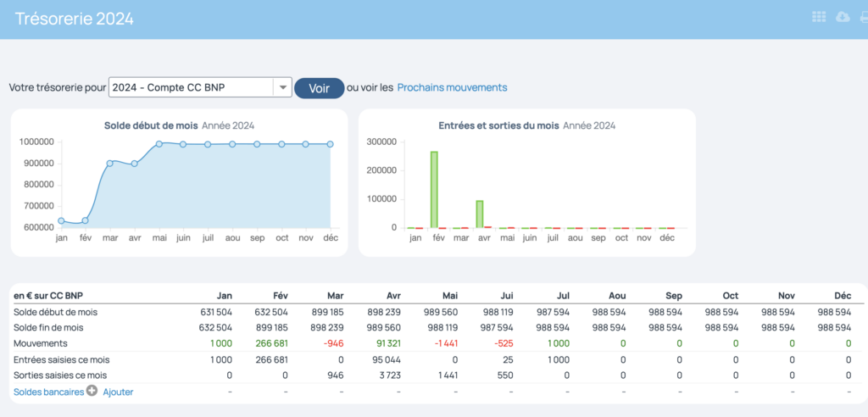The image size is (868, 417).
Task: Click the Ajouter link
Action: coord(118,392)
